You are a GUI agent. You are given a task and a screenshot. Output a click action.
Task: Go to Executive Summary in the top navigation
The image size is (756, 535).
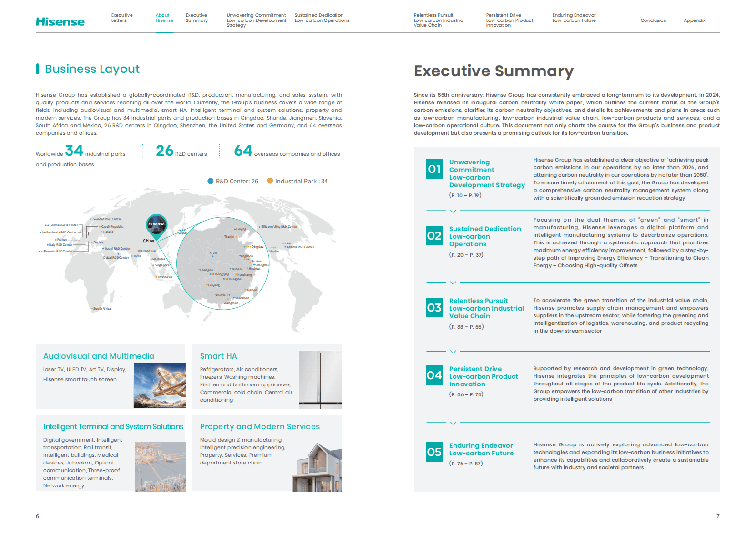pyautogui.click(x=197, y=18)
